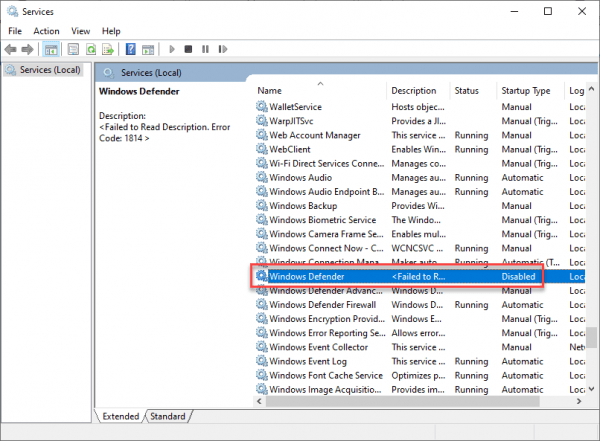Click the Restart Service icon

tap(223, 49)
